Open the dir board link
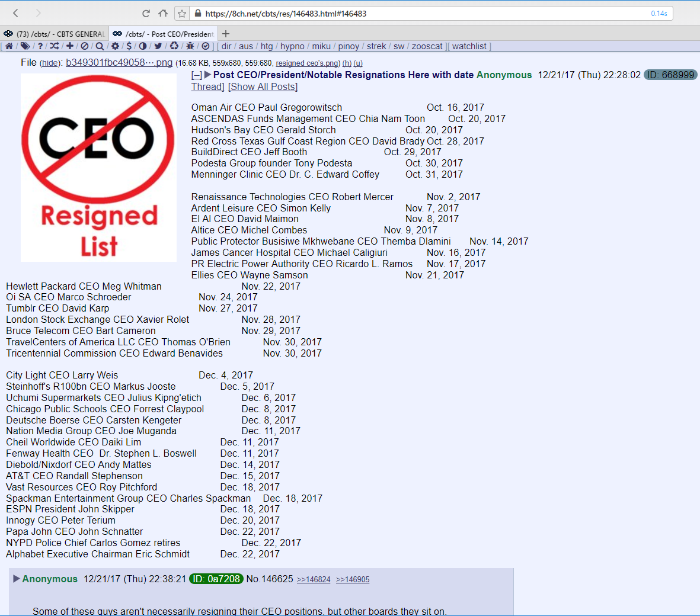The width and height of the screenshot is (700, 616). 227,46
